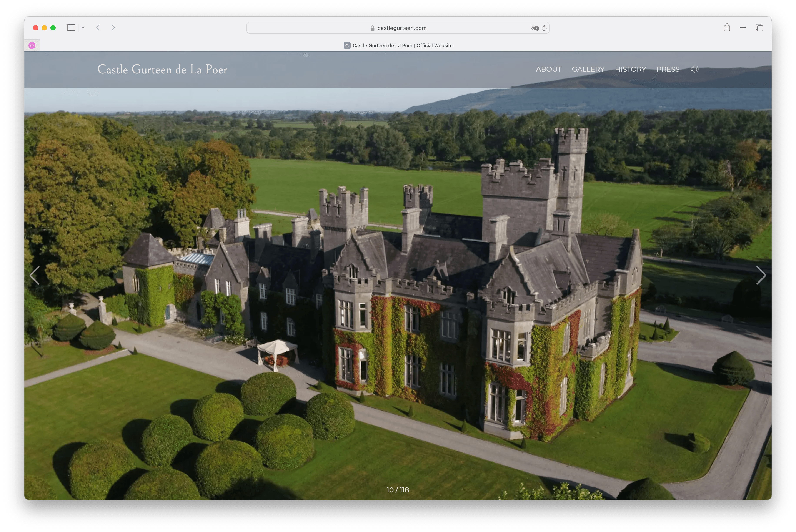Show the next gallery image

pyautogui.click(x=761, y=275)
